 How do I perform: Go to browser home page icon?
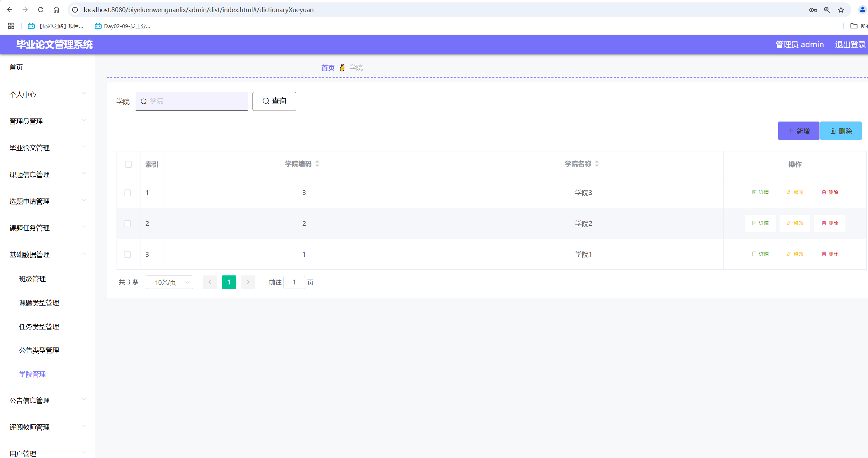coord(56,10)
